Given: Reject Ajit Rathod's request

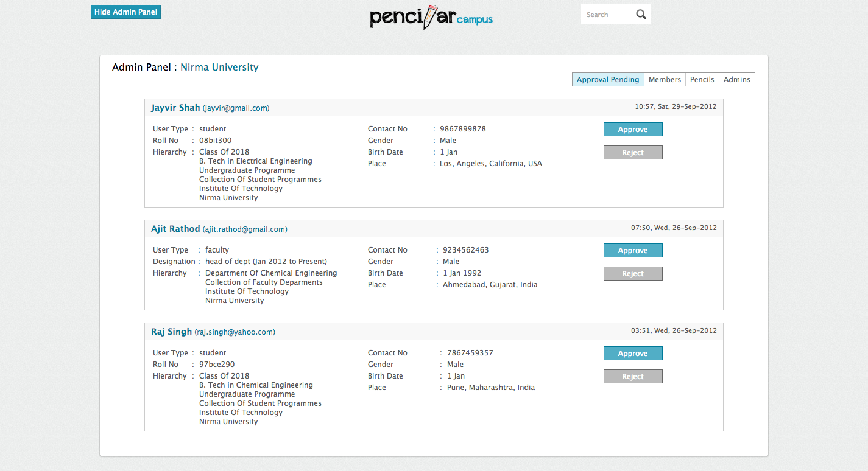Looking at the screenshot, I should tap(632, 274).
